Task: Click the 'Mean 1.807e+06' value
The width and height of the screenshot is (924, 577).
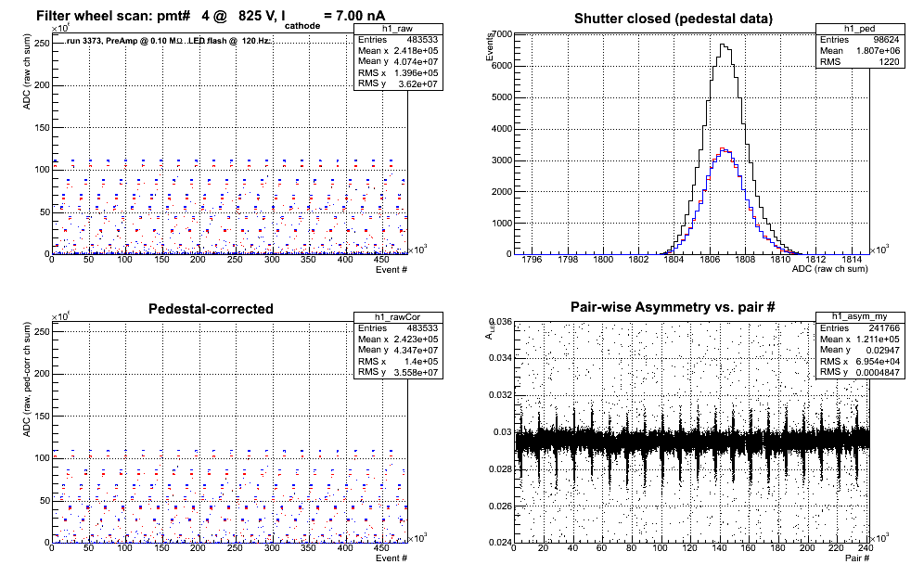Action: [860, 51]
